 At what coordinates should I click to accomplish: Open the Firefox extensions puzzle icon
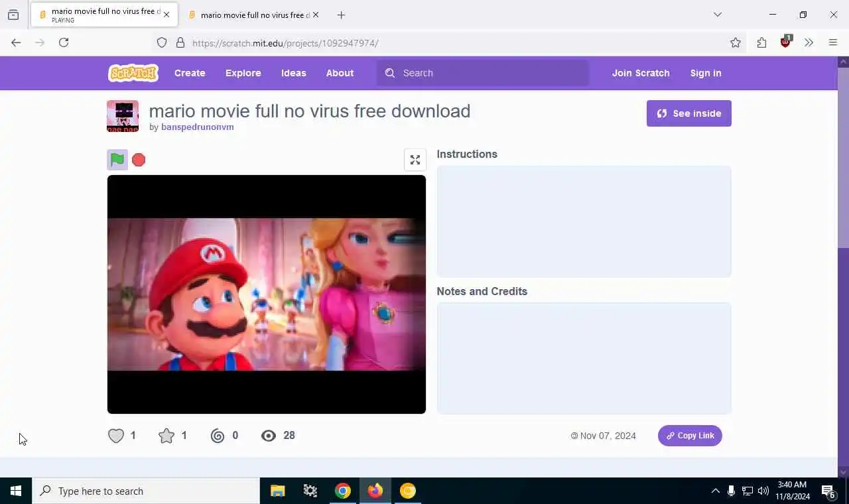[761, 42]
